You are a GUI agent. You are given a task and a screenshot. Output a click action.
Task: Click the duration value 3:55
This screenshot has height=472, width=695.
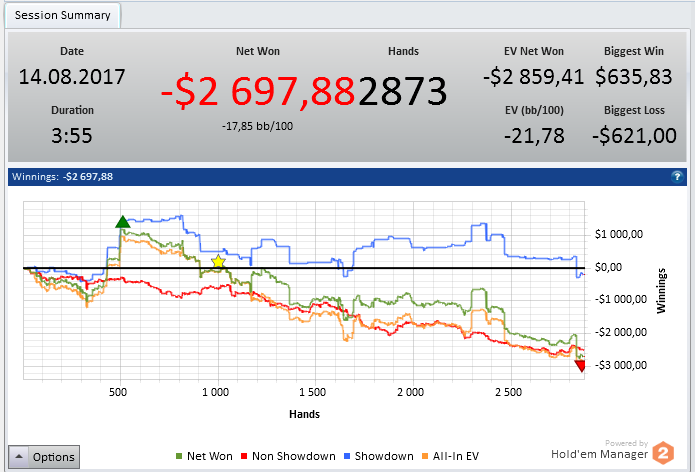[71, 135]
